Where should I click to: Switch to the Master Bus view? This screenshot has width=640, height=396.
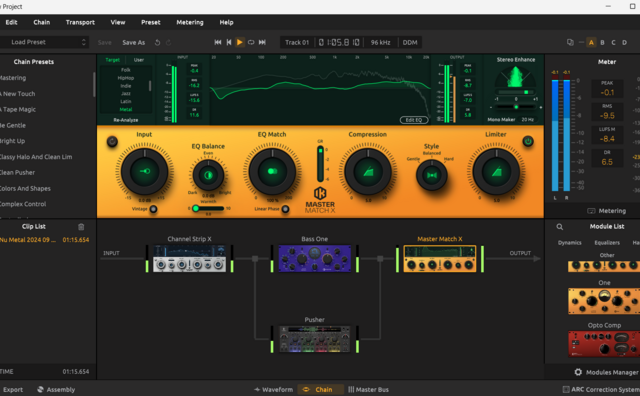point(368,389)
